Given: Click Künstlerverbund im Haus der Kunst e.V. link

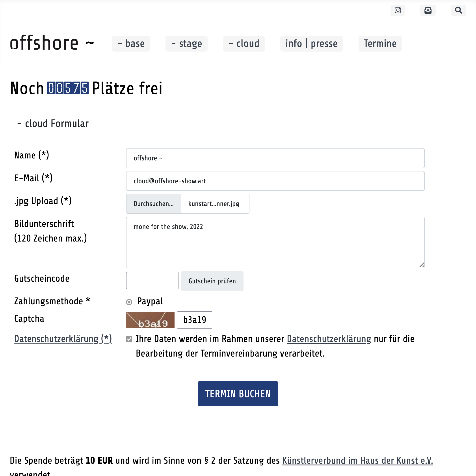Looking at the screenshot, I should (357, 460).
